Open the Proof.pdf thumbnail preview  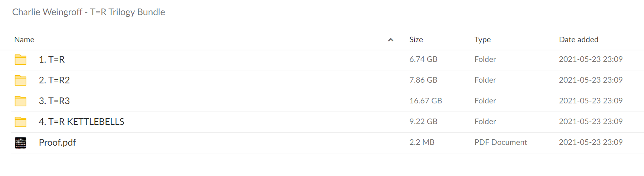point(20,143)
